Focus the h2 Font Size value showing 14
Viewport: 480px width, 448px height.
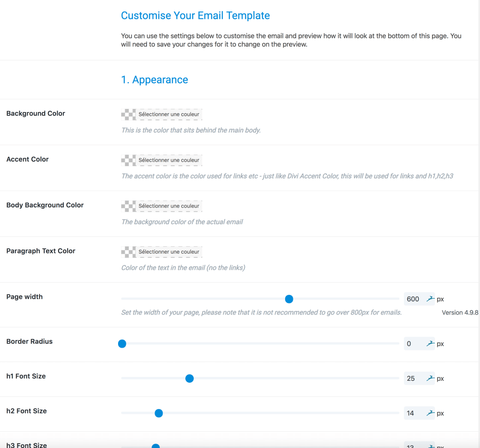coord(412,413)
